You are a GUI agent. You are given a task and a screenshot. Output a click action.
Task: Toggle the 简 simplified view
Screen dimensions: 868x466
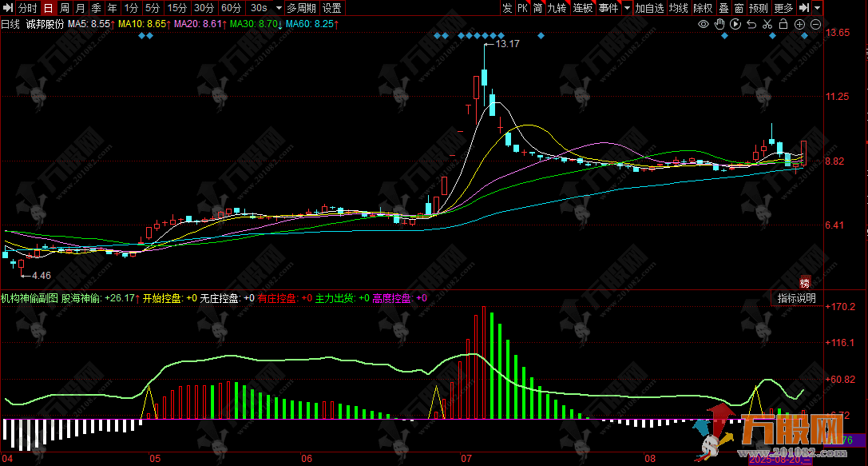tap(537, 8)
